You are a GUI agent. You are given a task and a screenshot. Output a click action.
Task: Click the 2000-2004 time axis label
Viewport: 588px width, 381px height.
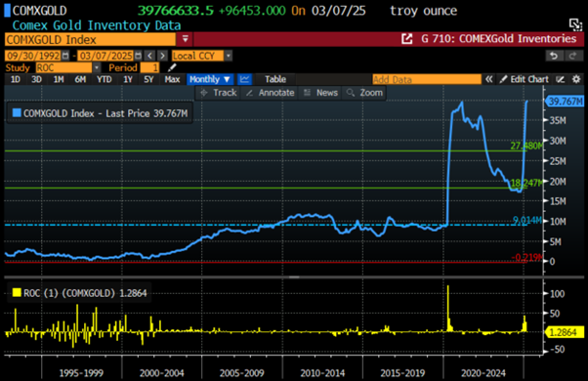[x=161, y=373]
